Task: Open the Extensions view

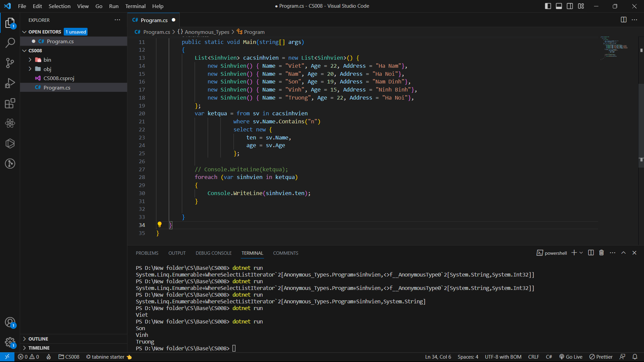Action: 10,103
